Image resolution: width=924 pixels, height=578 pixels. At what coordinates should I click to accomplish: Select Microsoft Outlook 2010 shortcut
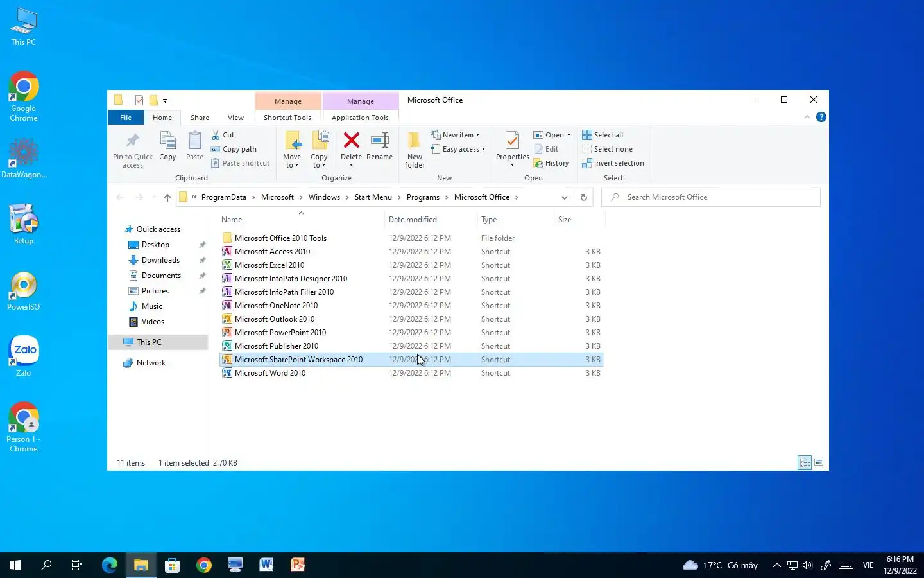pyautogui.click(x=411, y=319)
